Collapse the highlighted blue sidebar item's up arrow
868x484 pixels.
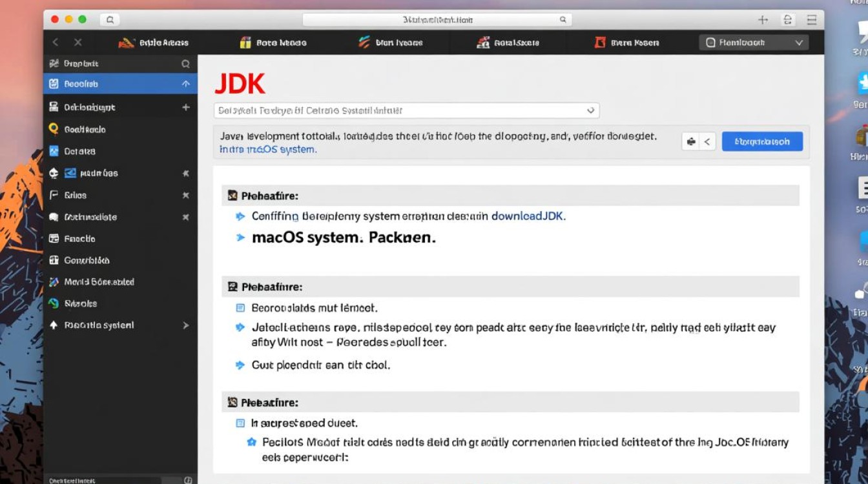click(x=185, y=84)
